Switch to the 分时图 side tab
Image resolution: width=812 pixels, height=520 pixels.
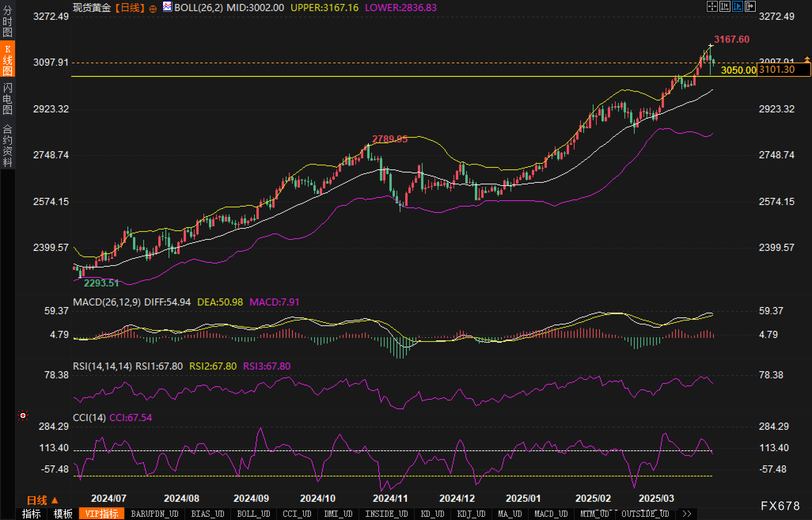8,21
